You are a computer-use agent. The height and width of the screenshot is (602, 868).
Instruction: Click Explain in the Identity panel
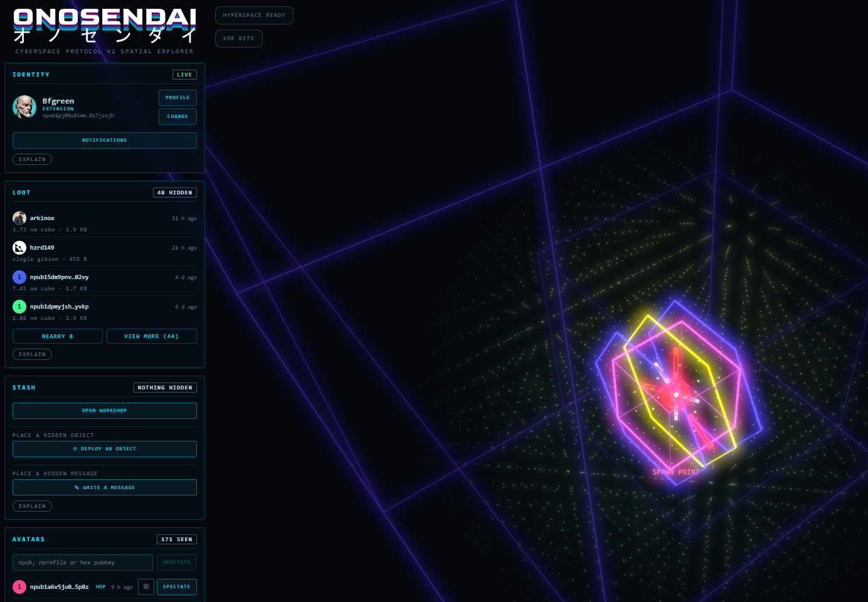[32, 159]
